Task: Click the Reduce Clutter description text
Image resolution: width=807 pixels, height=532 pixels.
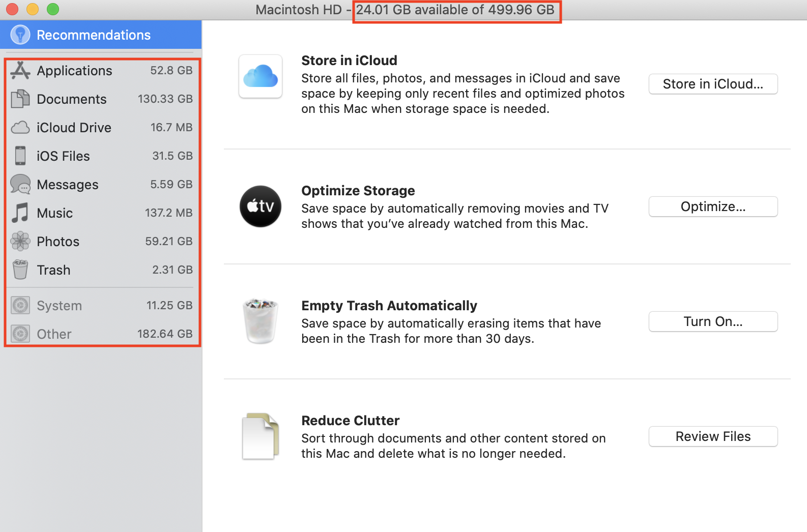Action: [453, 446]
